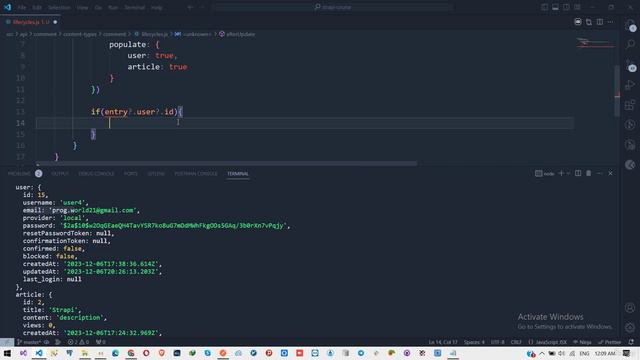Toggle secondary side bar layout icon
640x360 pixels.
(x=566, y=7)
